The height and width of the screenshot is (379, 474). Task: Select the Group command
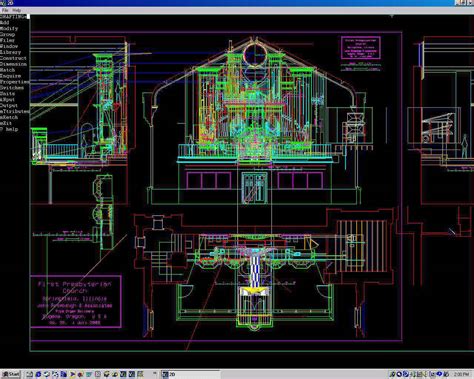click(7, 35)
